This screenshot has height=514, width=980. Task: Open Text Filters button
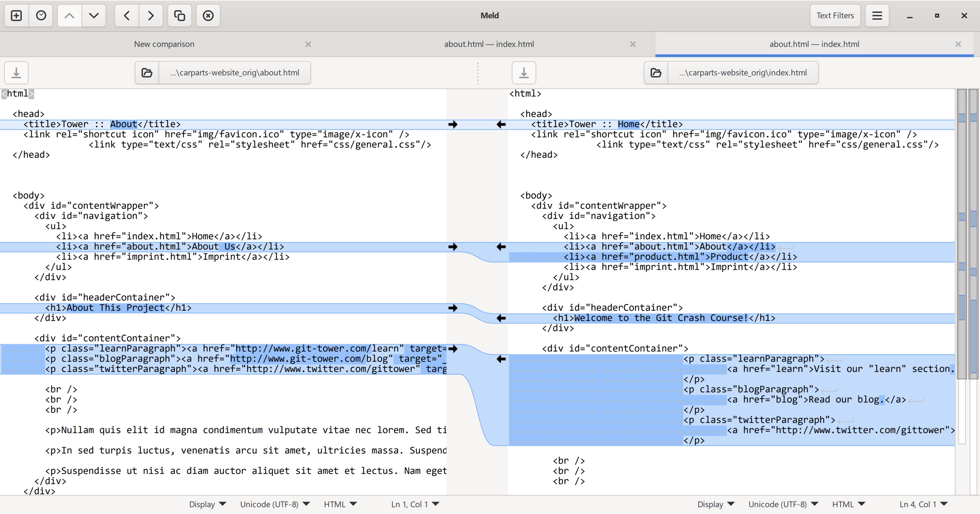pyautogui.click(x=835, y=16)
